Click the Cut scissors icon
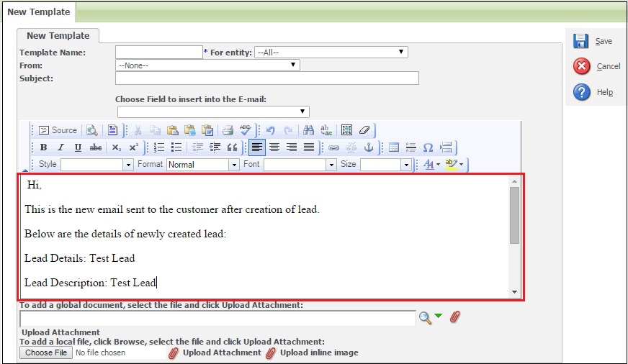 pos(138,130)
